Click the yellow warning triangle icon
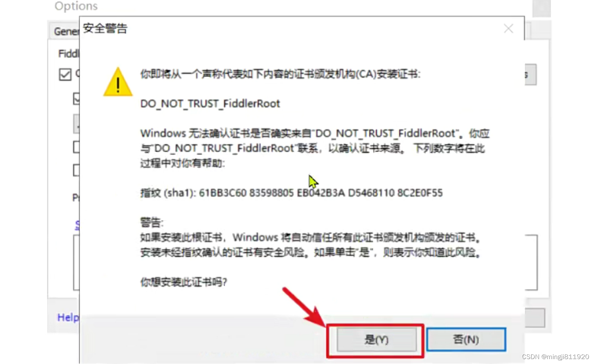This screenshot has height=364, width=595. pyautogui.click(x=118, y=82)
